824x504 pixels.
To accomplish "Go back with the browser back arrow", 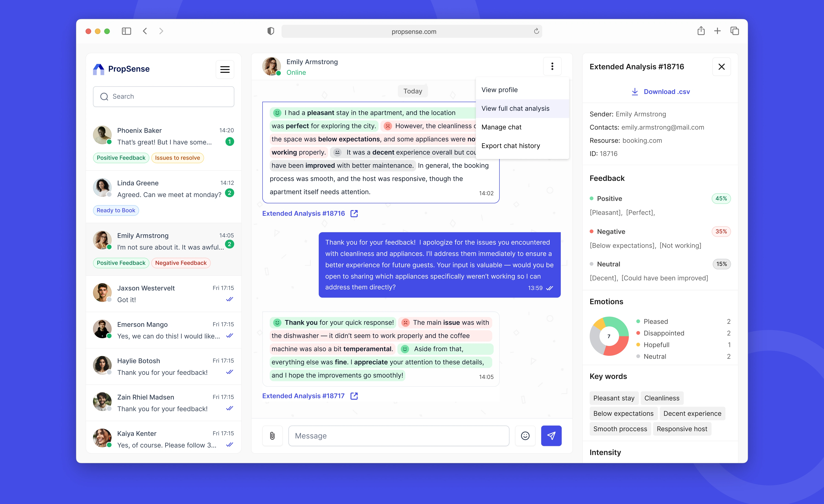I will [145, 31].
